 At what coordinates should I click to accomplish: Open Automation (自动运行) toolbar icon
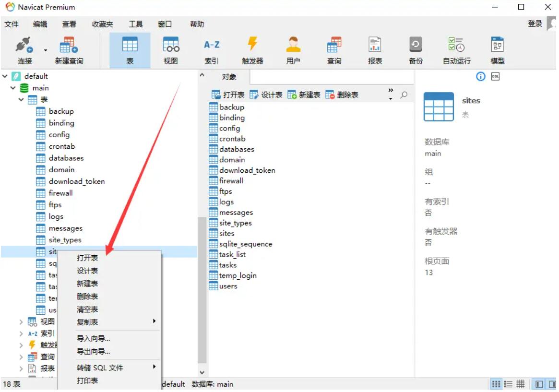456,46
